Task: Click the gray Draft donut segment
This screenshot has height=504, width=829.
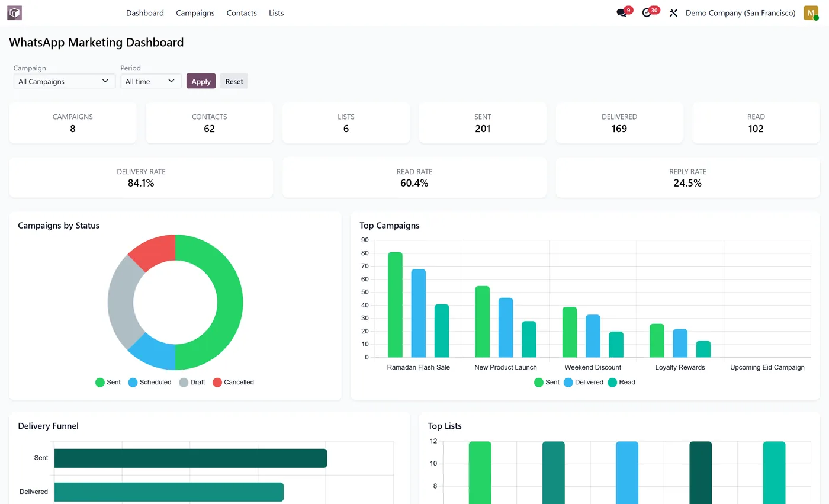Action: tap(121, 302)
